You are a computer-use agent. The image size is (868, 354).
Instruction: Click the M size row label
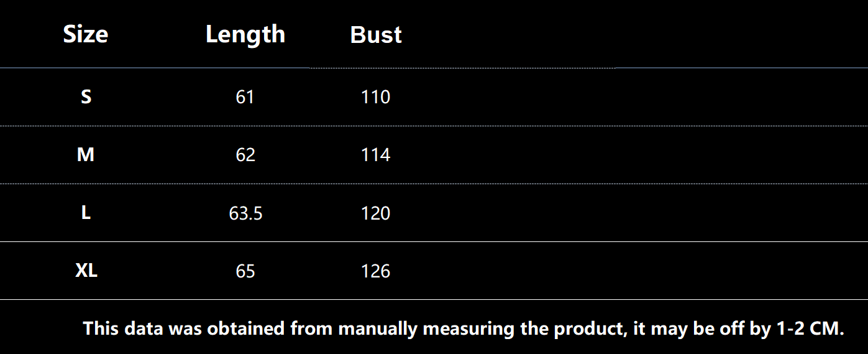click(x=86, y=155)
